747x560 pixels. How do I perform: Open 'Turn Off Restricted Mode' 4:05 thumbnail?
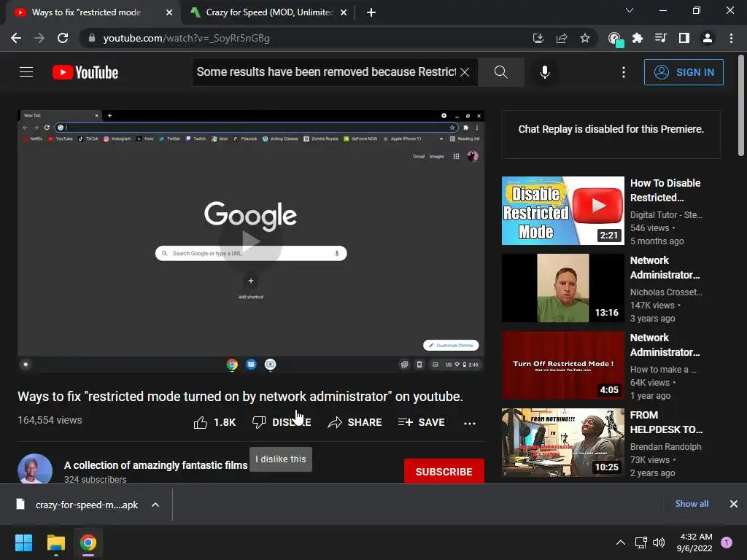[x=562, y=365]
